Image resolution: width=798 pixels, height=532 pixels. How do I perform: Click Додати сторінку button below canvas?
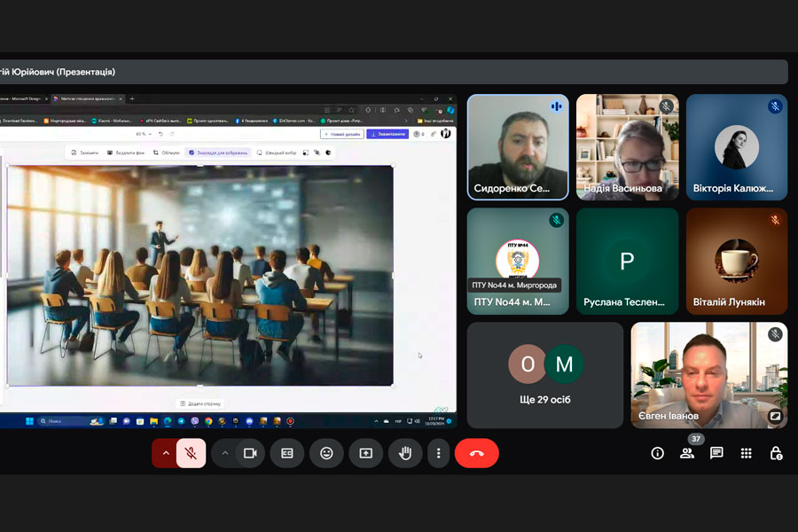(x=201, y=403)
